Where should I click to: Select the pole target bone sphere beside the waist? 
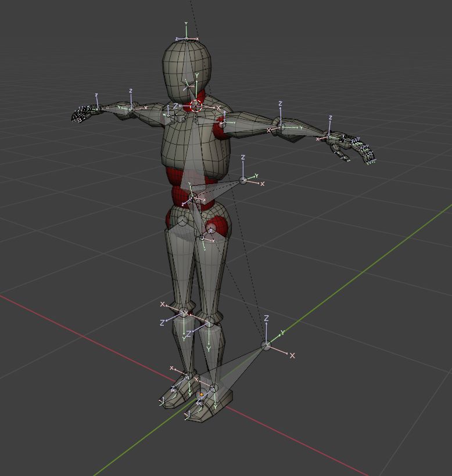coord(243,180)
